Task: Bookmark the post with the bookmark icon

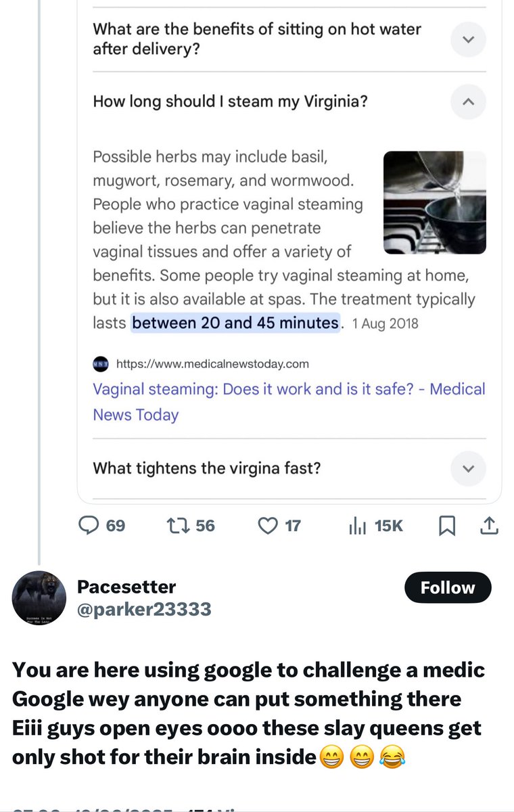Action: click(x=447, y=526)
